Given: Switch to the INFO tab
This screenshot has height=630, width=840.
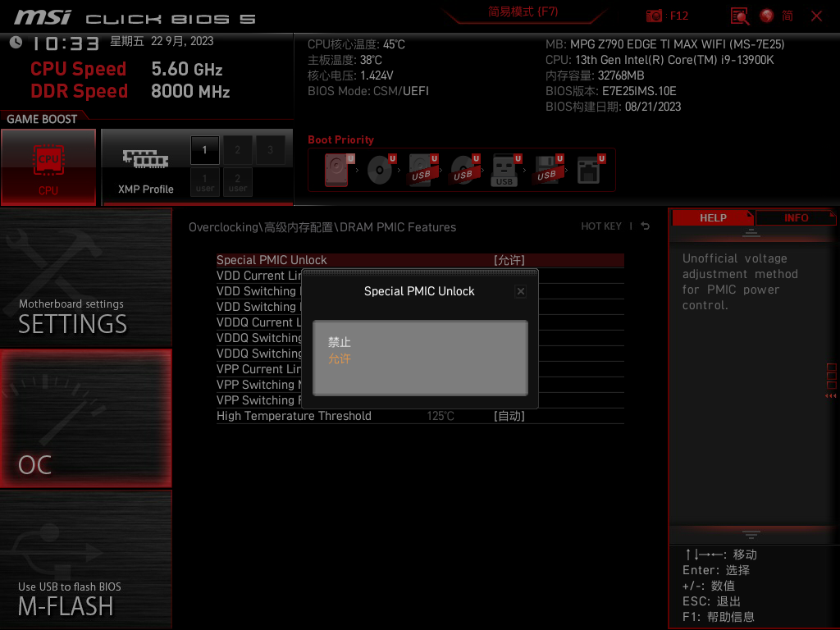Looking at the screenshot, I should [x=796, y=218].
